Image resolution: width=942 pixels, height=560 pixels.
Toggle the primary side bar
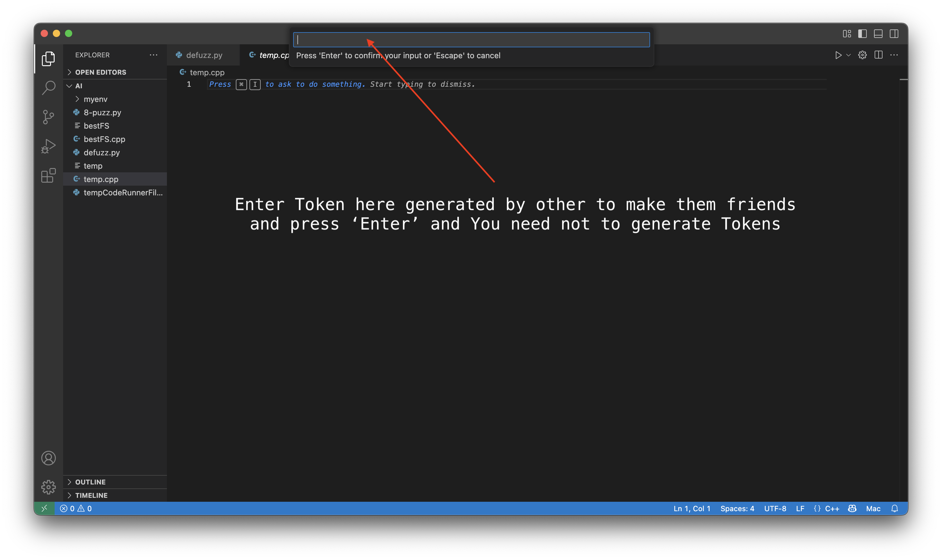(862, 34)
